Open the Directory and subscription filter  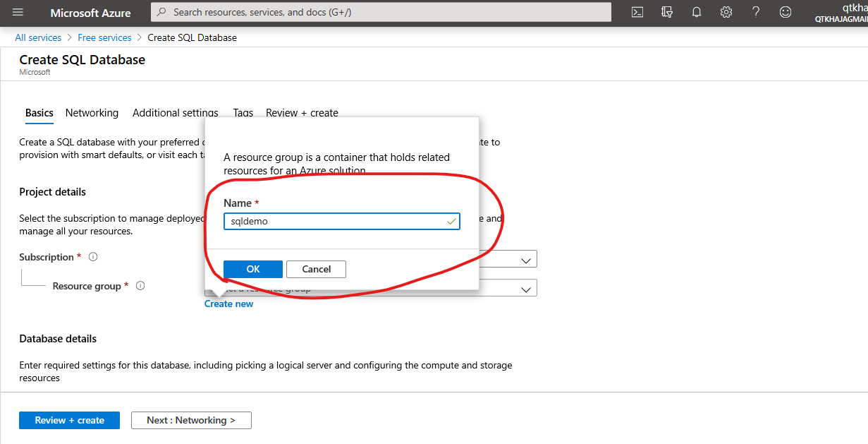(667, 12)
